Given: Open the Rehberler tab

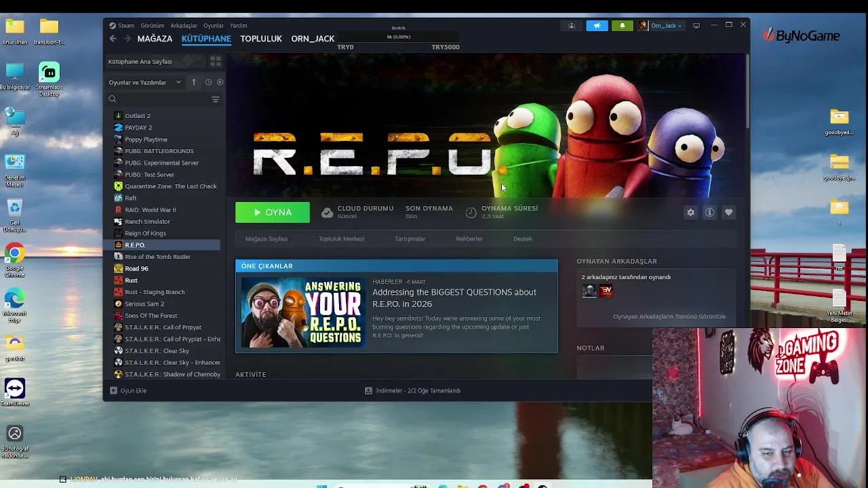Looking at the screenshot, I should pos(469,239).
